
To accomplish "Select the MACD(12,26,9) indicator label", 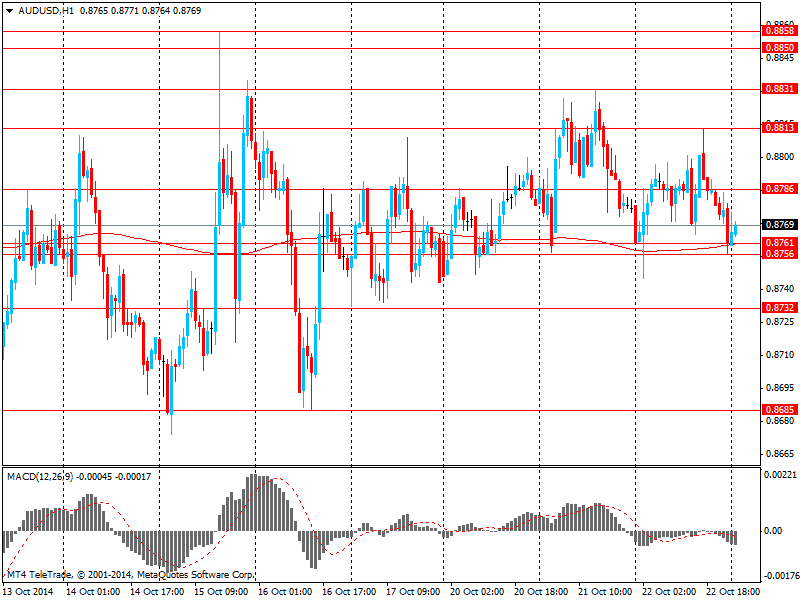I will click(x=45, y=475).
